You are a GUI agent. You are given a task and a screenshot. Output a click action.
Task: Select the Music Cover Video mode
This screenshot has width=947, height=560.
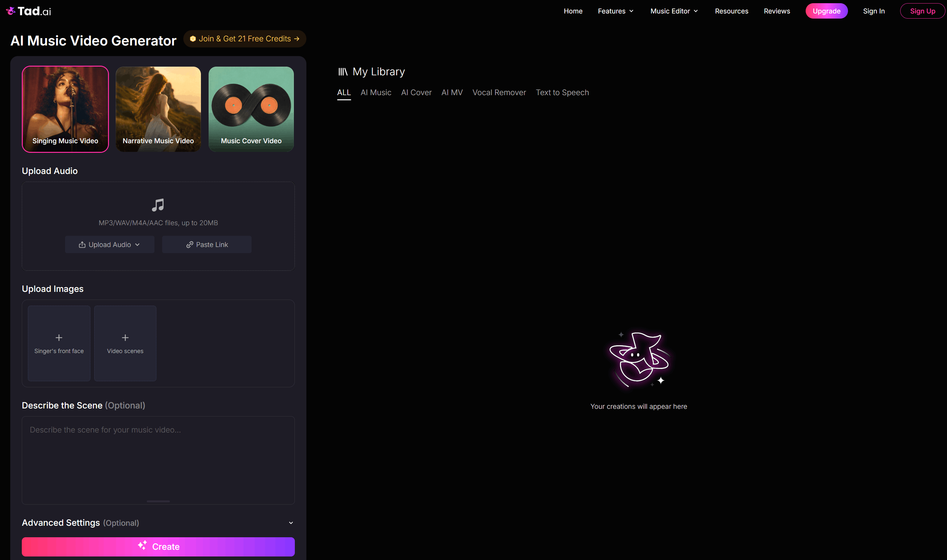point(251,109)
